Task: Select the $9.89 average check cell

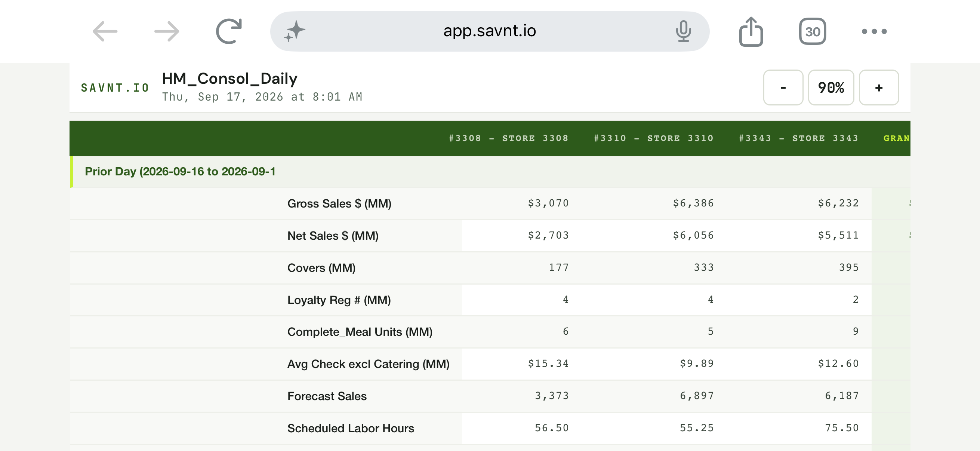Action: [x=697, y=363]
